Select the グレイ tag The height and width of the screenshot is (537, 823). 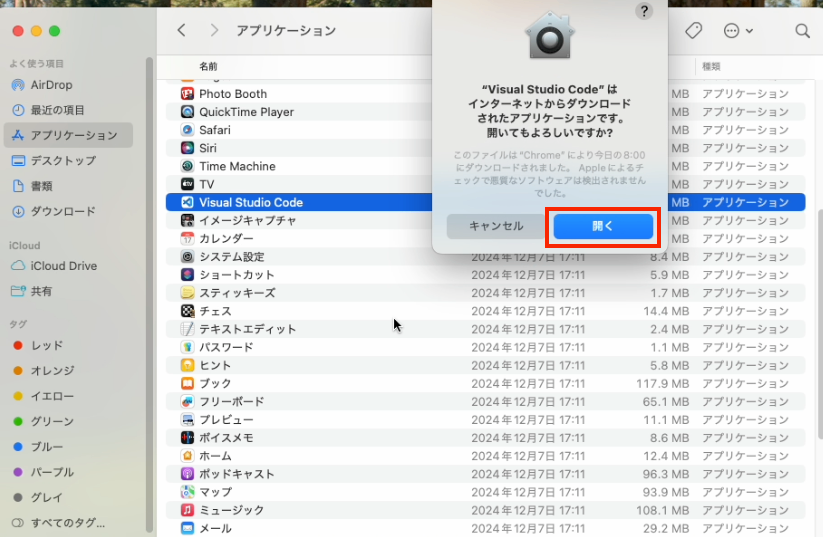click(68, 498)
